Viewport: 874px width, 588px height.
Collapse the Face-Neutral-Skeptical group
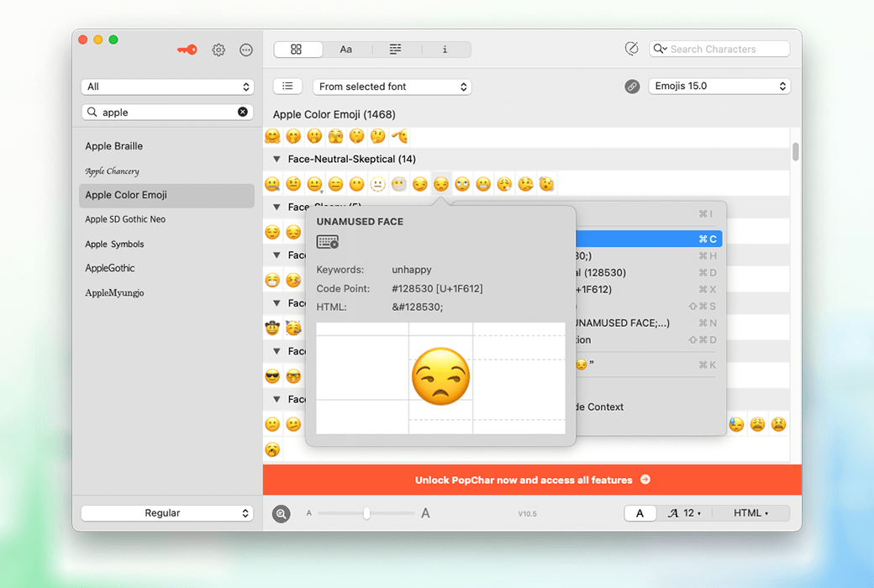(276, 159)
